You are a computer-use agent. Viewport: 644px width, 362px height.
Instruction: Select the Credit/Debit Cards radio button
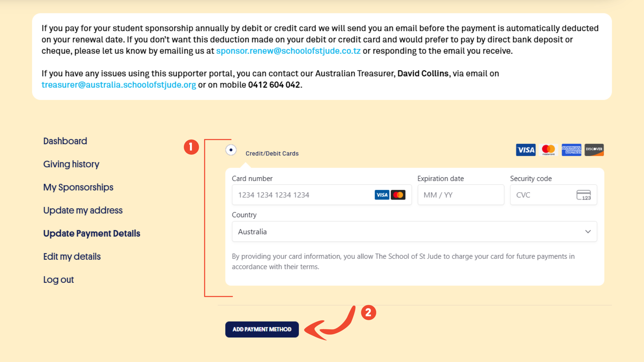[231, 150]
